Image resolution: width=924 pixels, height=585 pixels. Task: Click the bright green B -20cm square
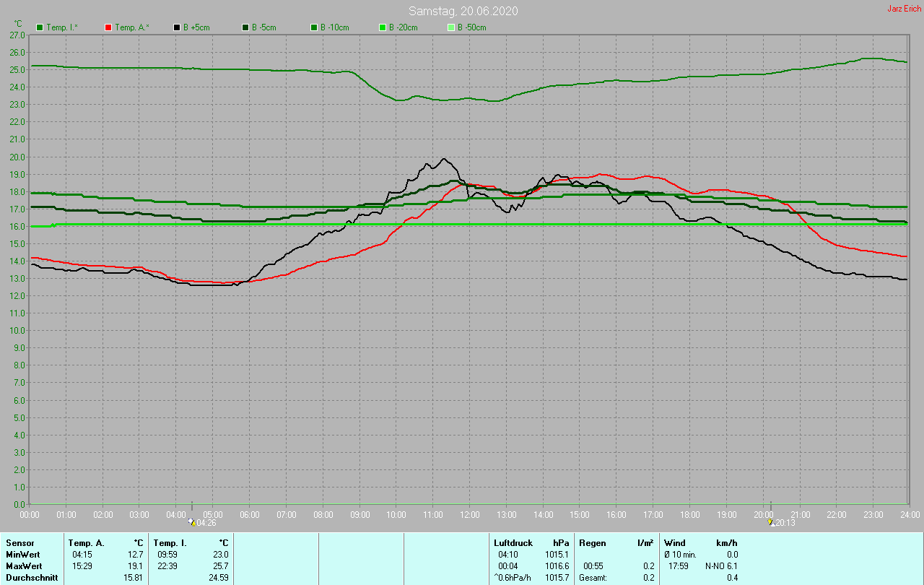[x=383, y=27]
